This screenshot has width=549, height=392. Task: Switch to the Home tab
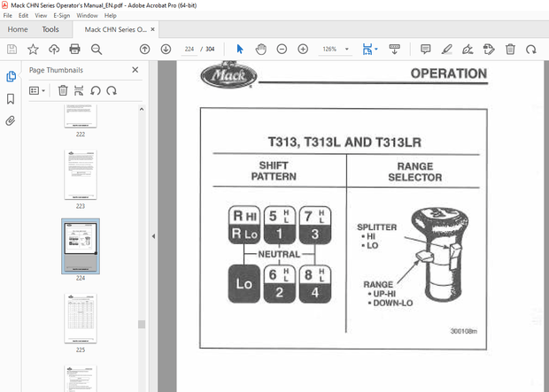[x=18, y=29]
